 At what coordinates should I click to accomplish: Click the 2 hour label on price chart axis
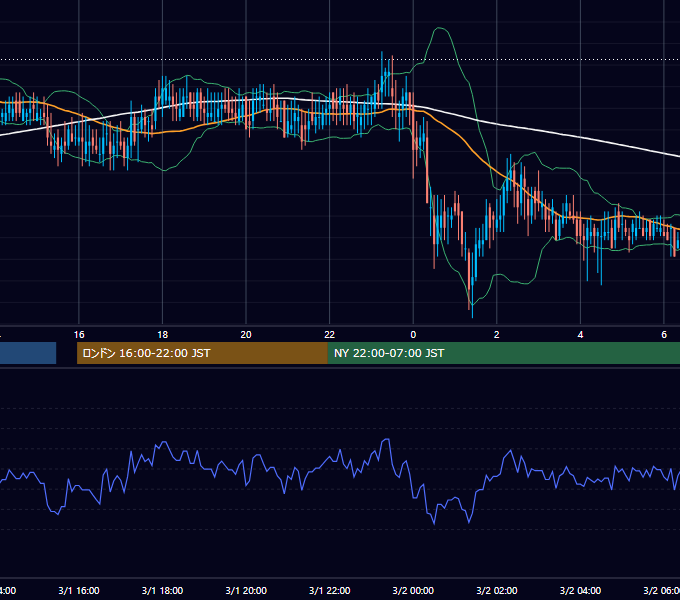pyautogui.click(x=497, y=335)
